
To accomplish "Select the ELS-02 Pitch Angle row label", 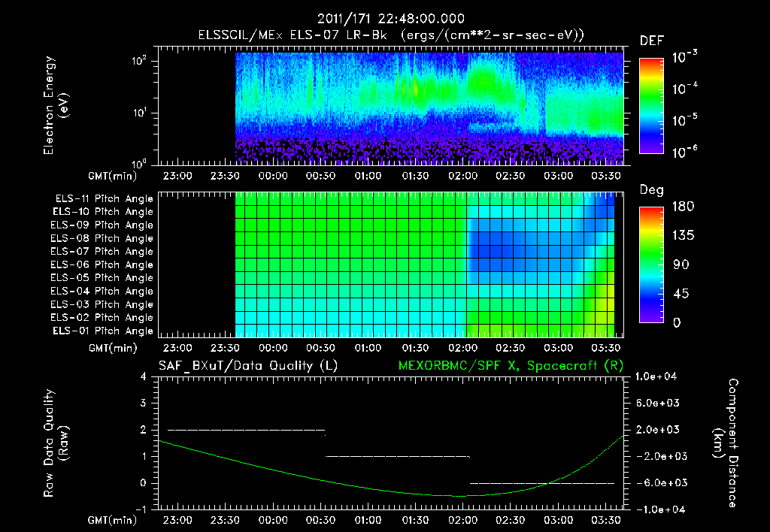I will click(102, 318).
